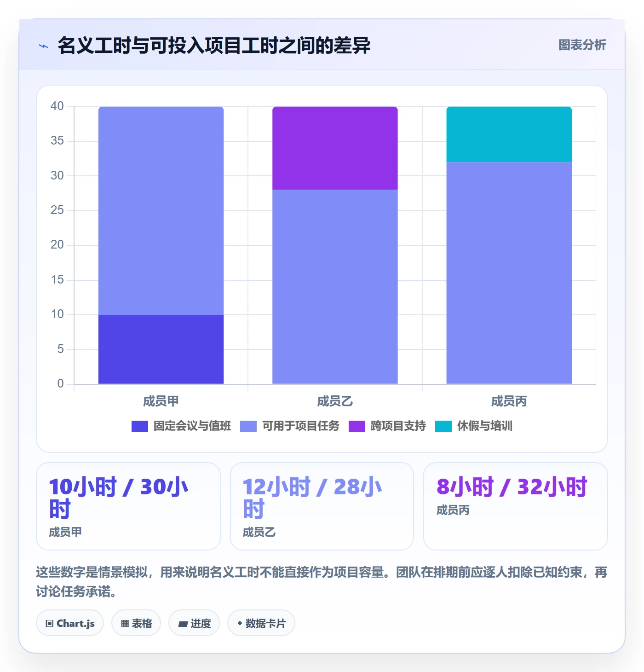This screenshot has height=672, width=644.
Task: Select the 数据卡片 tag chip
Action: (261, 623)
